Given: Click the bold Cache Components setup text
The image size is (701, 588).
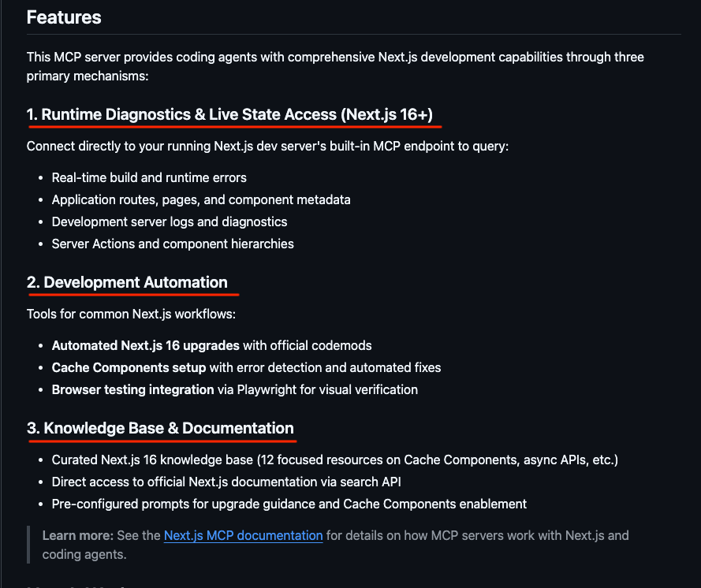Looking at the screenshot, I should [129, 367].
